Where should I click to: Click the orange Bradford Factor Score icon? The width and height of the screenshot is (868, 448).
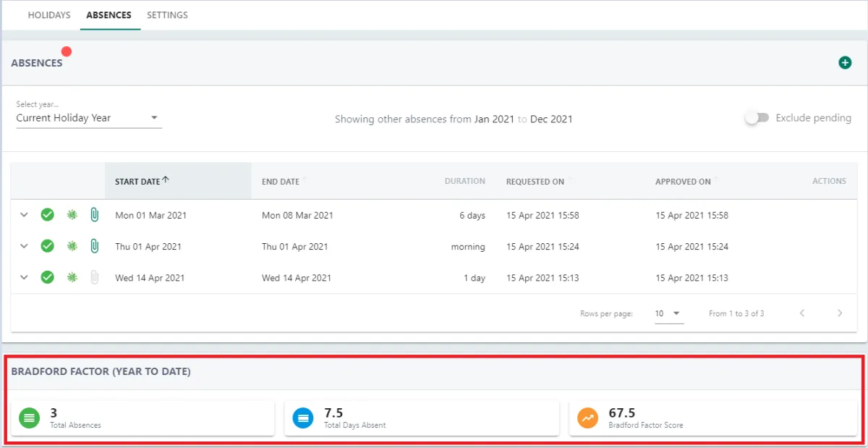[x=588, y=418]
